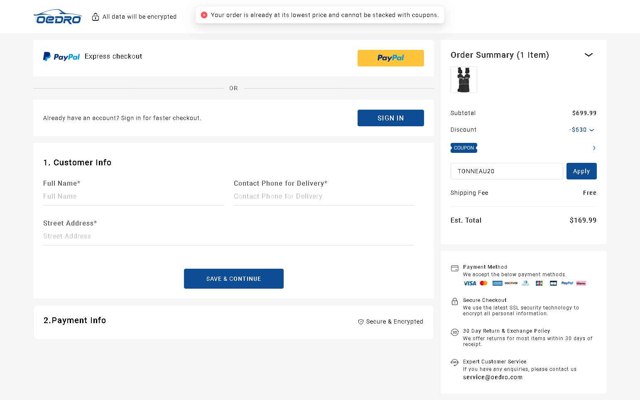640x400 pixels.
Task: Click the Subtotal $699.99 amount
Action: pos(584,113)
